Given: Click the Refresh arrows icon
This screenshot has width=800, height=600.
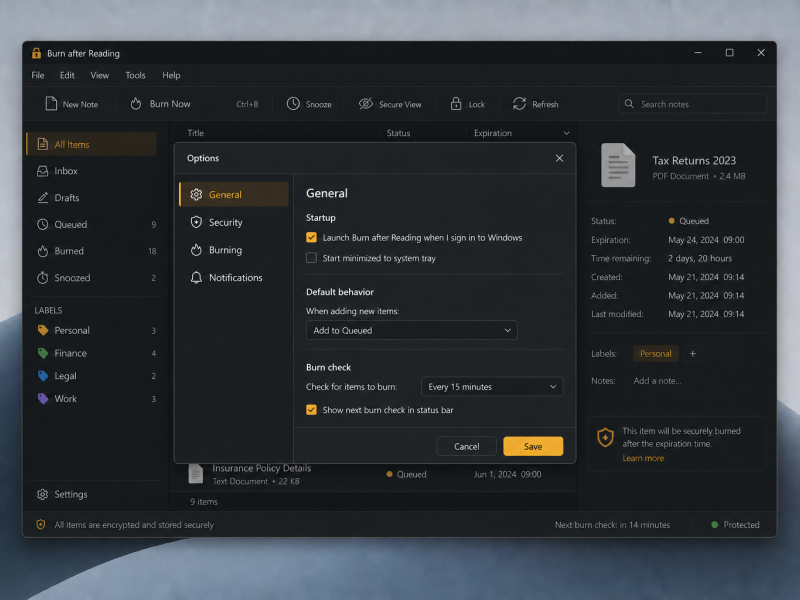Looking at the screenshot, I should [519, 104].
